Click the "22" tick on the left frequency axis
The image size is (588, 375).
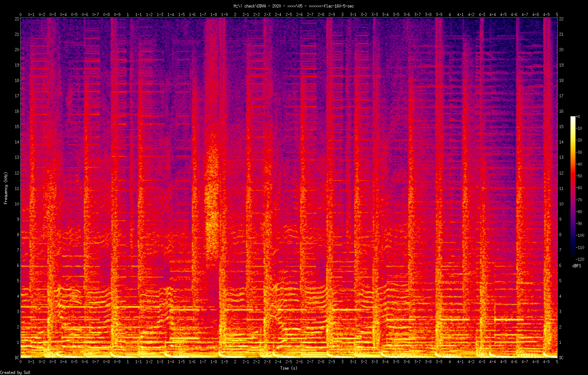point(17,19)
